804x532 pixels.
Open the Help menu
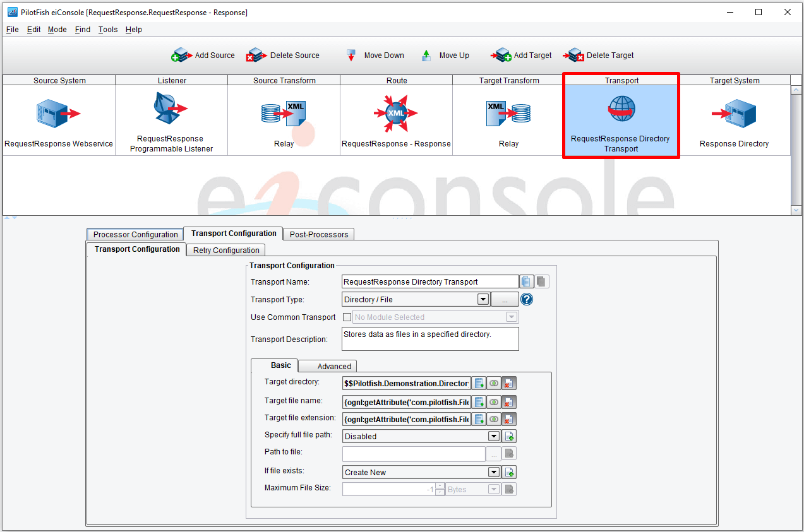pos(134,30)
